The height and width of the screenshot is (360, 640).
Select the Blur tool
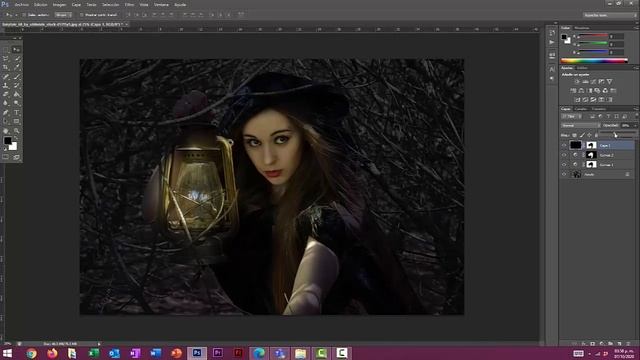[6, 103]
